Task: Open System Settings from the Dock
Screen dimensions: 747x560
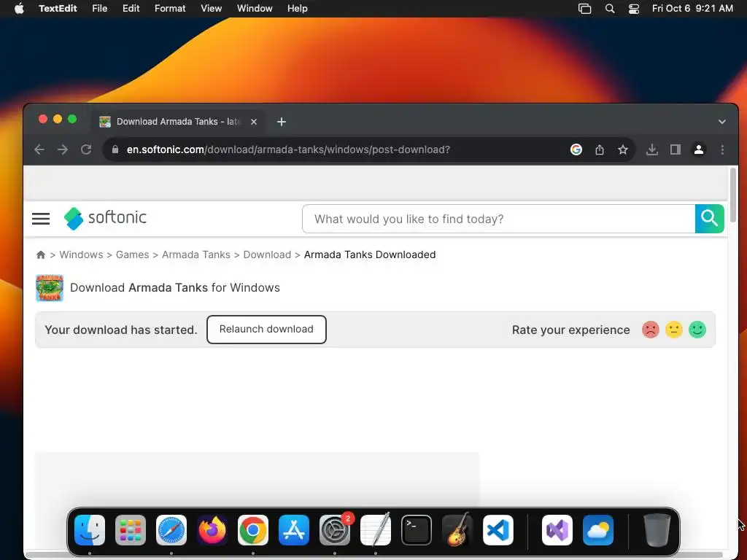Action: coord(335,530)
